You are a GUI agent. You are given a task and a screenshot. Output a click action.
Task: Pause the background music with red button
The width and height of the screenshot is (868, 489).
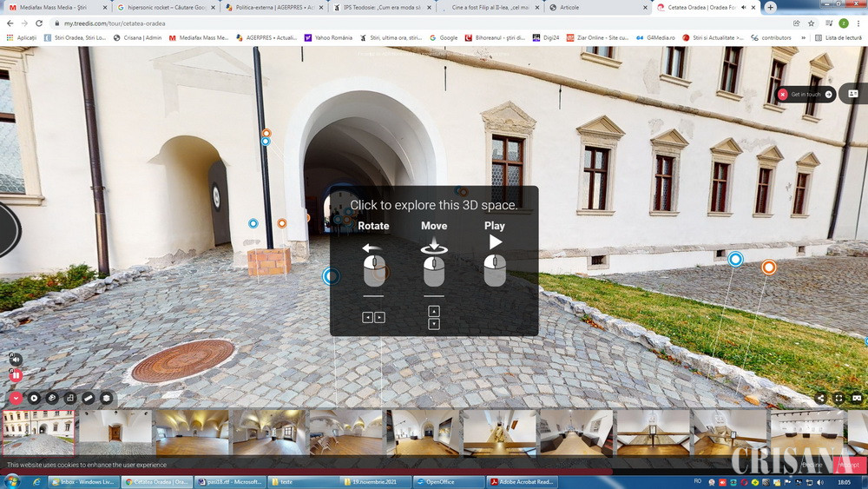click(15, 375)
